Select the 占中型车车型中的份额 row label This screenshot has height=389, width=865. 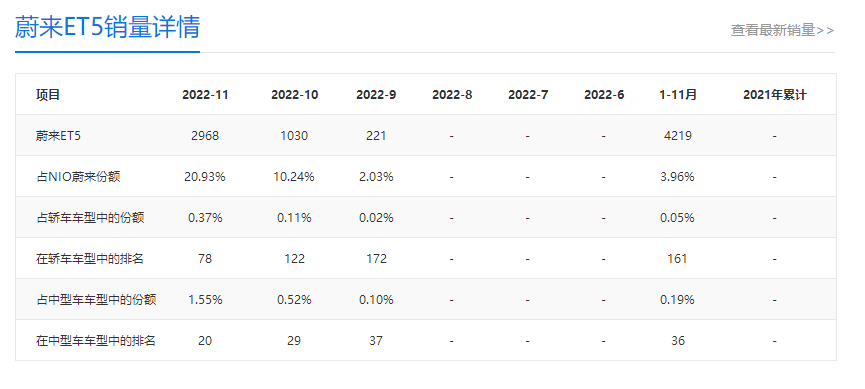[x=97, y=300]
